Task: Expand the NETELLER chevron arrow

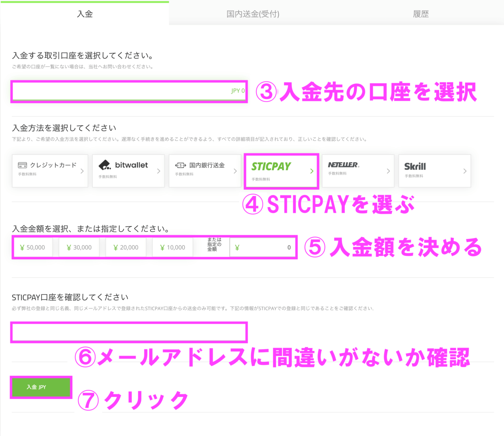Action: (388, 171)
